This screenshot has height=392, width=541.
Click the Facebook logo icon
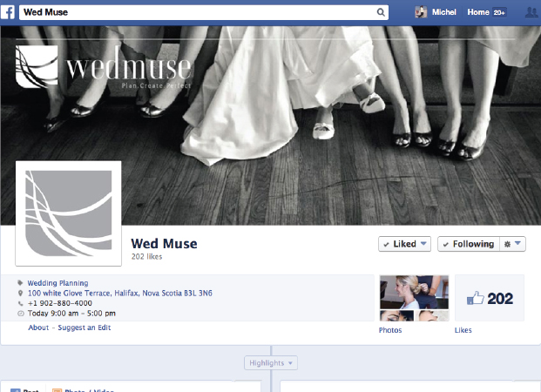coord(8,12)
